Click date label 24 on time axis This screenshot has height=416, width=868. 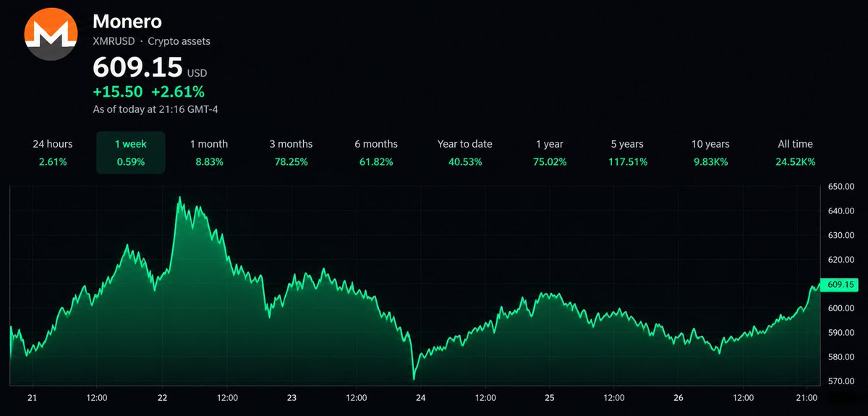coord(420,398)
